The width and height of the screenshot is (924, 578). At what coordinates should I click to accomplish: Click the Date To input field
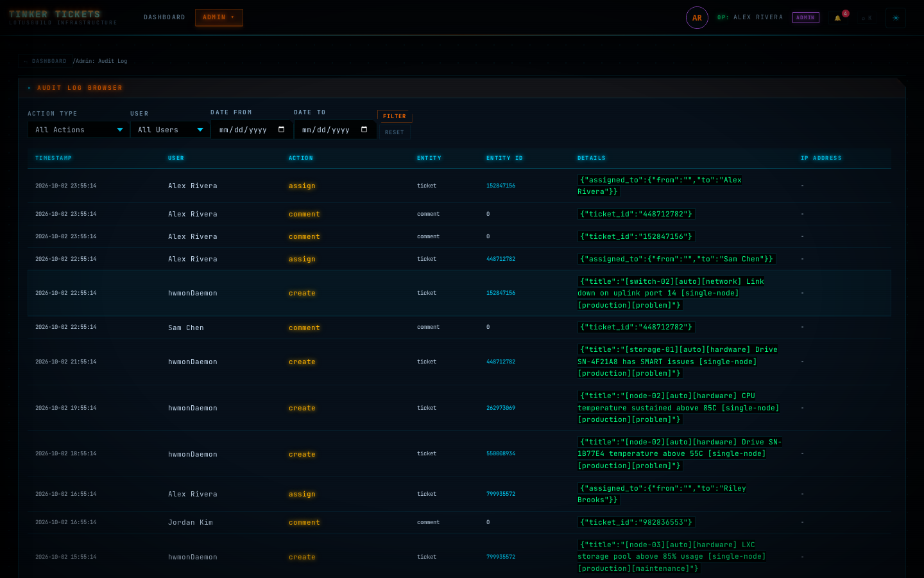coord(335,130)
